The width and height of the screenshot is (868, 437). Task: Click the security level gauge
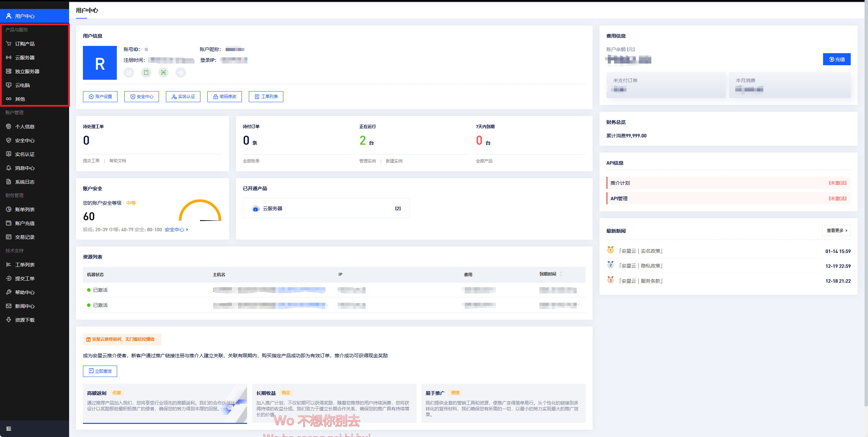pyautogui.click(x=200, y=211)
